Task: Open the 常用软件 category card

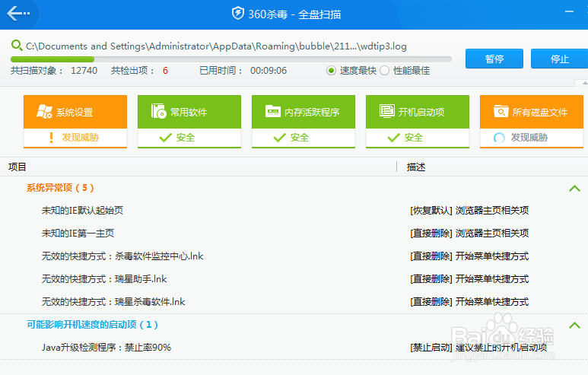Action: (x=189, y=122)
